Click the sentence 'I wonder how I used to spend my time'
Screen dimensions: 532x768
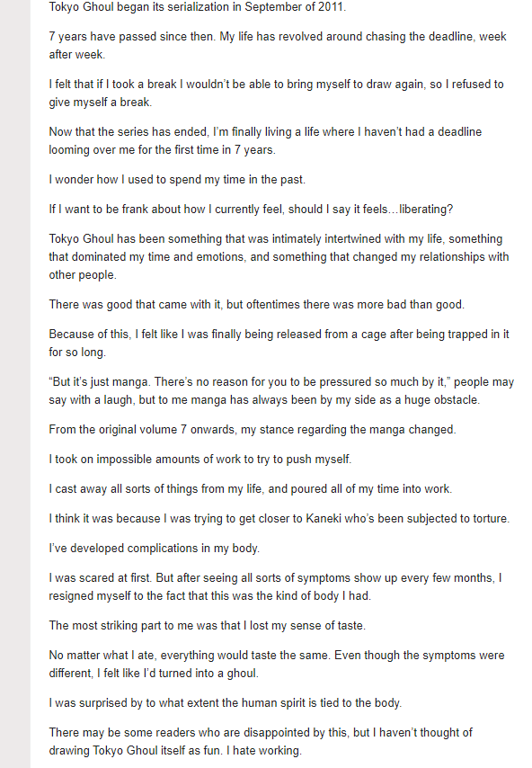177,179
